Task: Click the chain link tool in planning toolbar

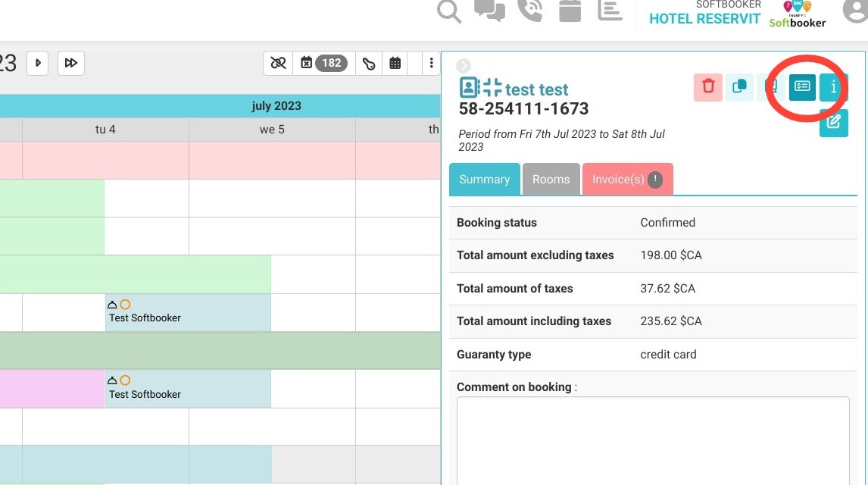Action: pos(368,63)
